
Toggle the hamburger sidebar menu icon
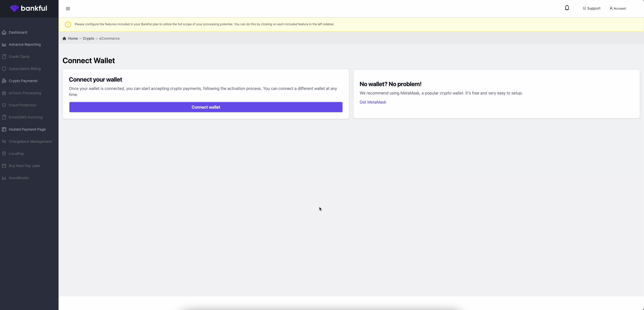[x=68, y=9]
